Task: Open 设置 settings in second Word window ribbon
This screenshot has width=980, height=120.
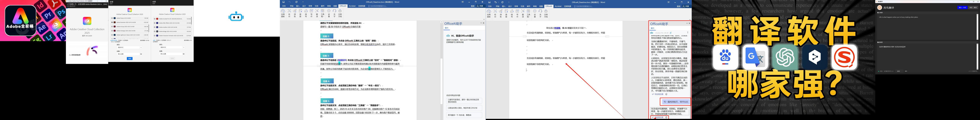Action: pyautogui.click(x=535, y=13)
